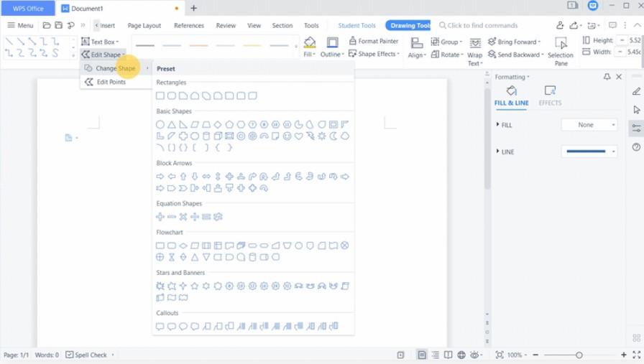The width and height of the screenshot is (644, 364).
Task: Open the main Menu button
Action: click(21, 25)
